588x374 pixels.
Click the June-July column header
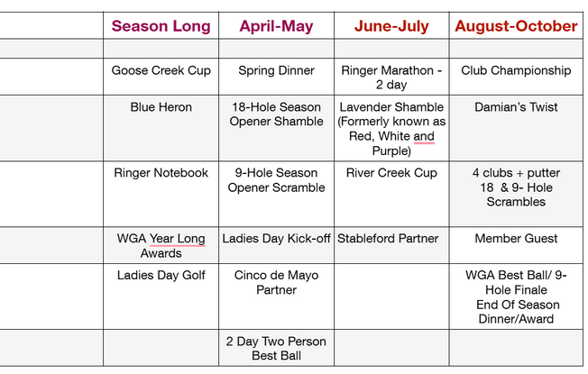(391, 26)
